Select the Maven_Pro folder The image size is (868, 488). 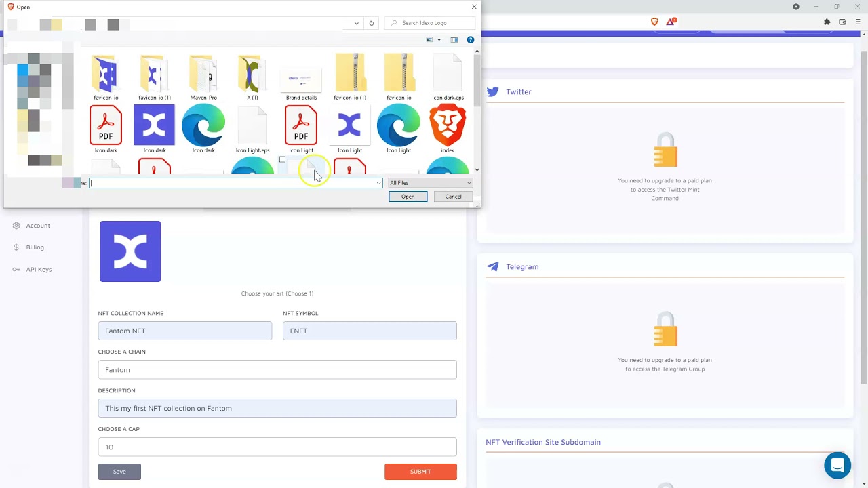point(203,77)
